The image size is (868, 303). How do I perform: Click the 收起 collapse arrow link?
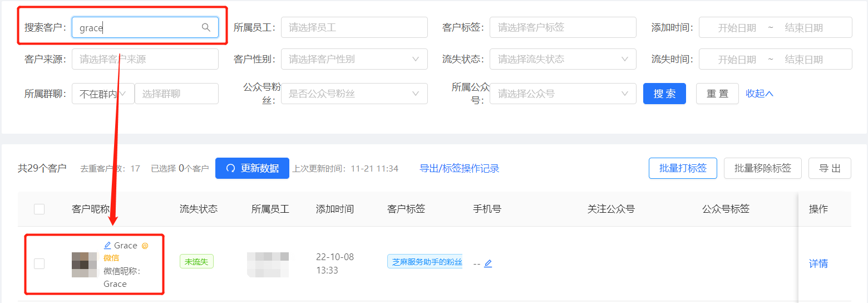click(x=759, y=94)
